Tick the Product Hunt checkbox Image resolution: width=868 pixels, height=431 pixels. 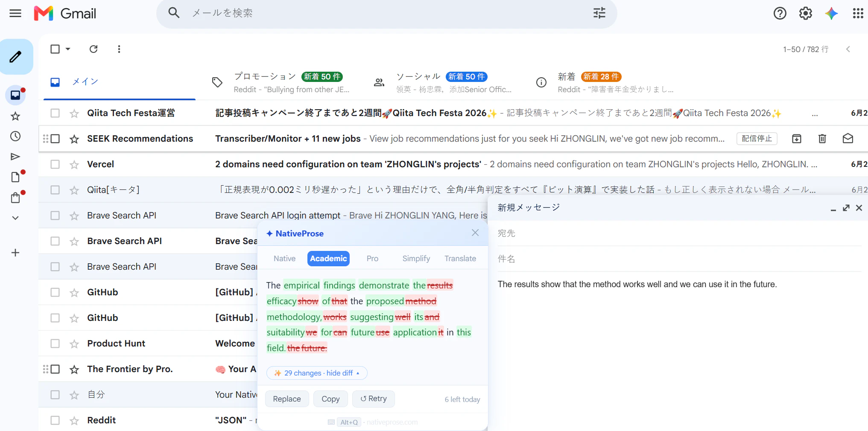(x=55, y=344)
